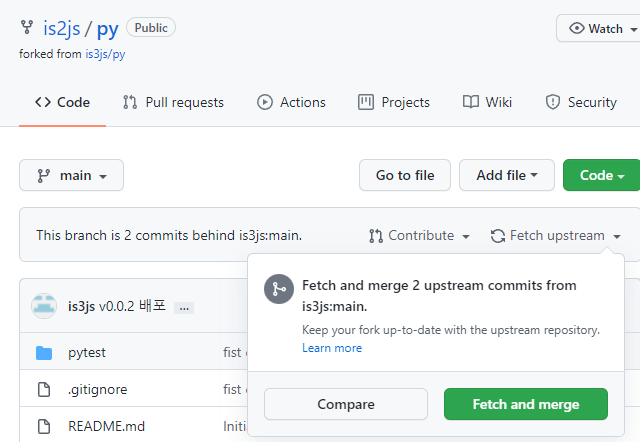
Task: Open the green Code dropdown
Action: click(x=602, y=175)
